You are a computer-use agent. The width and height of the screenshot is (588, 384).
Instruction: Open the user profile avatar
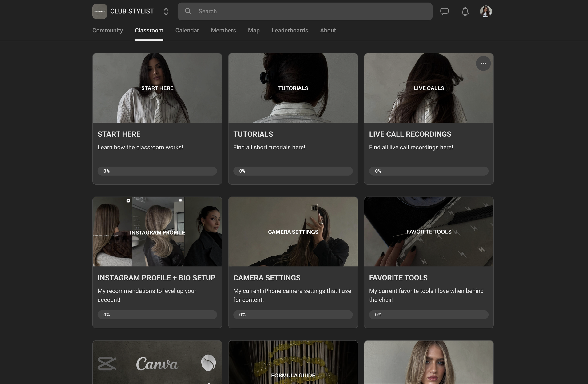pos(486,11)
